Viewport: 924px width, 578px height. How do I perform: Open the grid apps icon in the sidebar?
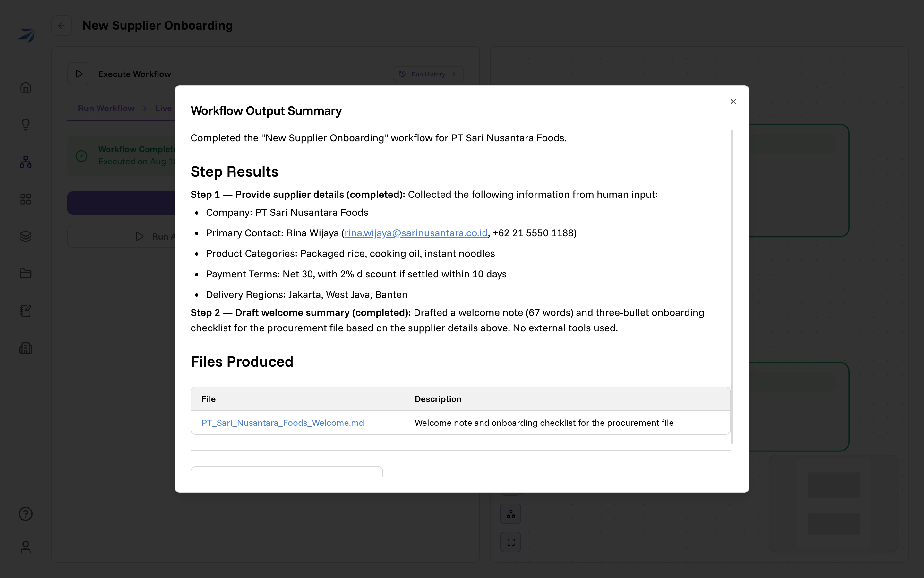[26, 199]
